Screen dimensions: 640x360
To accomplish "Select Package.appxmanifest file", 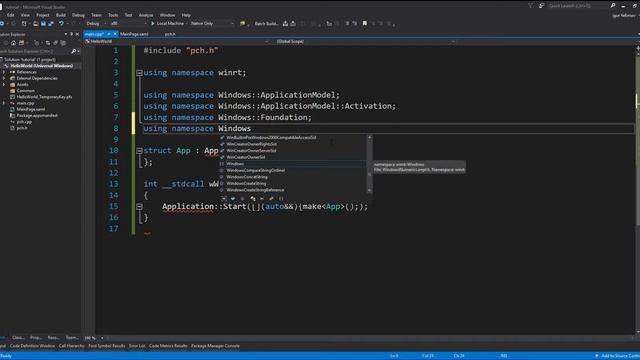I will (37, 116).
